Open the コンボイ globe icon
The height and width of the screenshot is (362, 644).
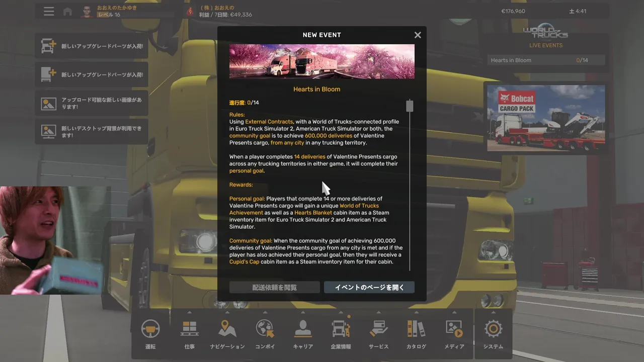tap(265, 329)
